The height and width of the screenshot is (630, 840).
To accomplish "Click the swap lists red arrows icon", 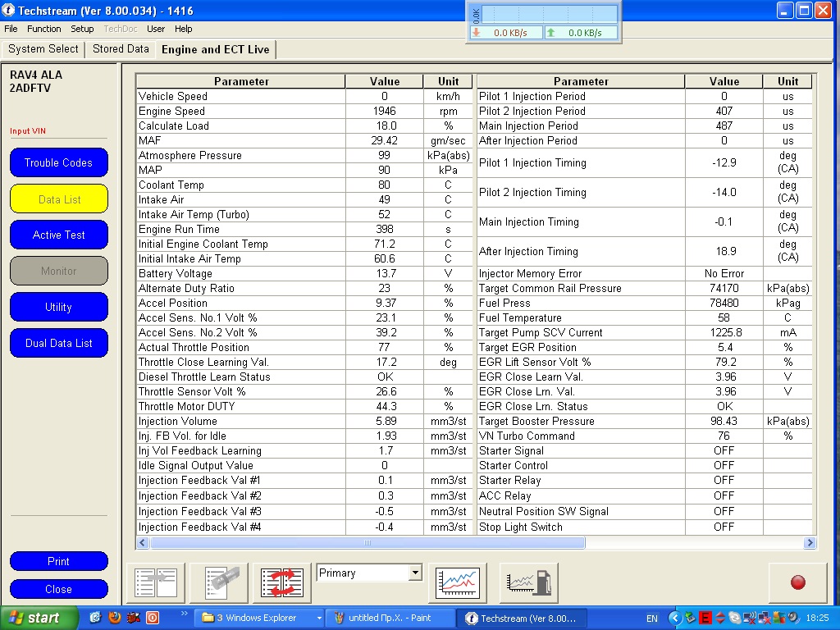I will [282, 582].
